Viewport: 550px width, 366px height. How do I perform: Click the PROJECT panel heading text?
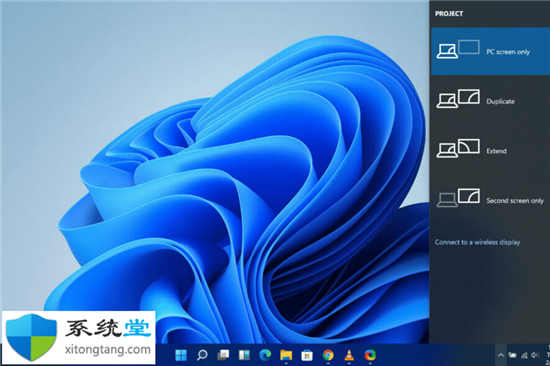tap(449, 14)
